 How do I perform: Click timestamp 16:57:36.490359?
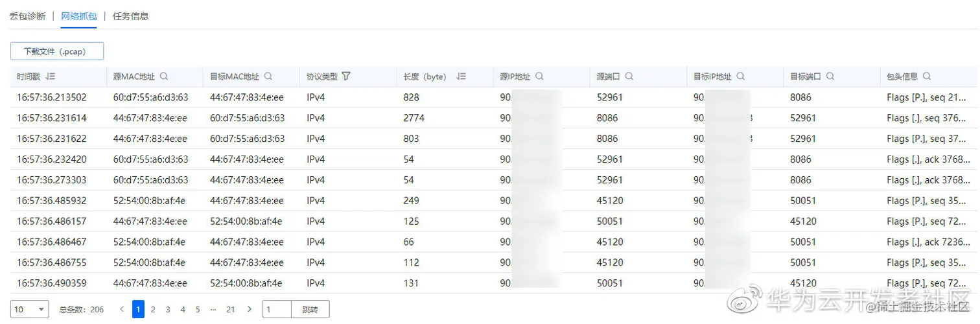pyautogui.click(x=52, y=284)
